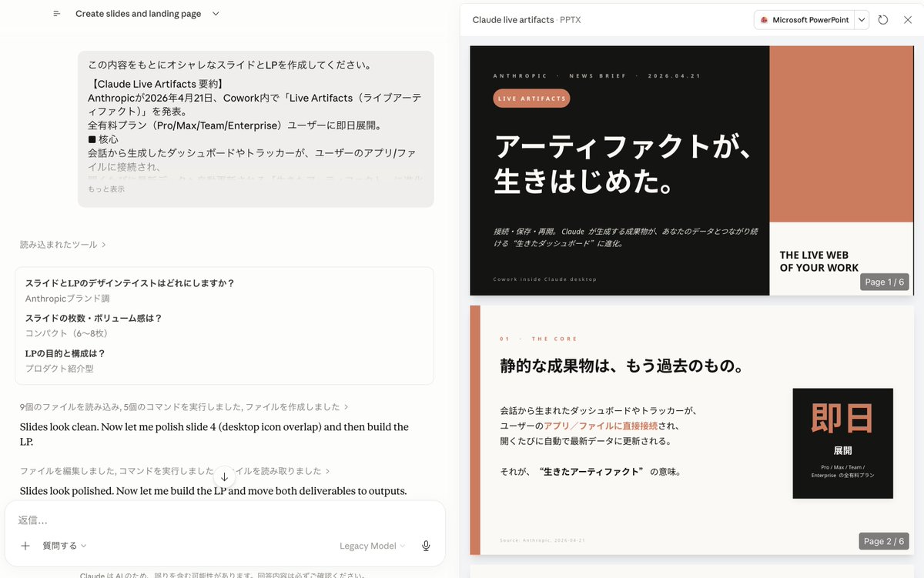Expand the conversation title chevron
924x578 pixels.
tap(216, 14)
